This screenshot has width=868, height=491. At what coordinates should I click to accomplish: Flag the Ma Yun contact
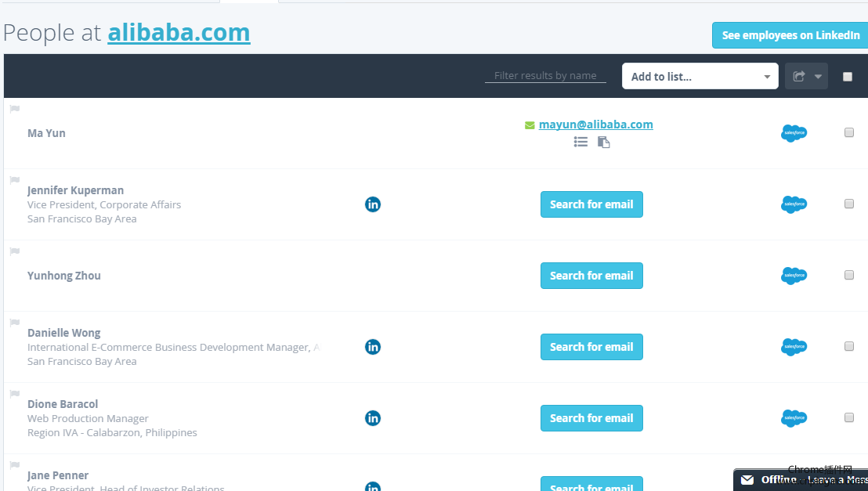[15, 109]
